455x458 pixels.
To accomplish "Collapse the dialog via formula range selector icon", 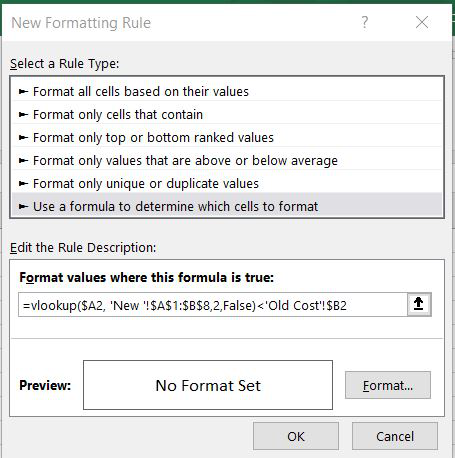I will [x=419, y=305].
